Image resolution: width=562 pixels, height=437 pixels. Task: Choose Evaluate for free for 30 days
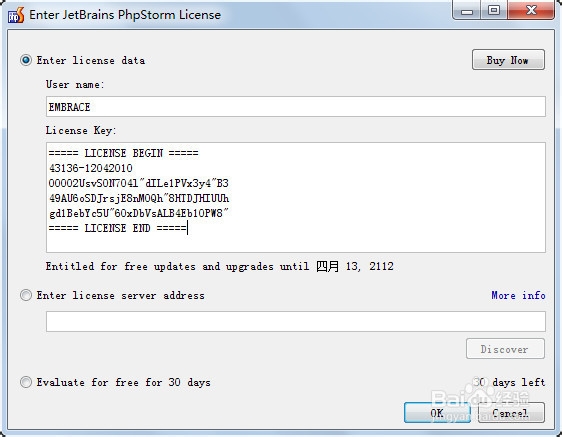(26, 382)
